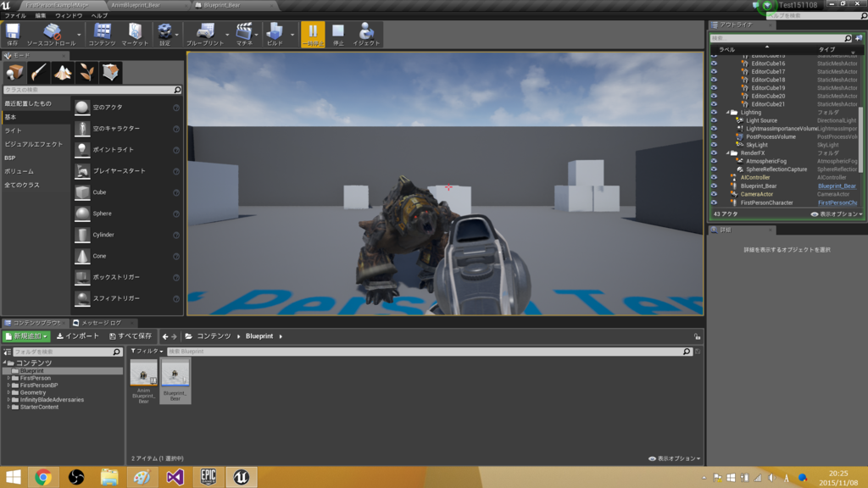Screen dimensions: 868x488
Task: Select the Sphere primitive item
Action: (x=127, y=213)
